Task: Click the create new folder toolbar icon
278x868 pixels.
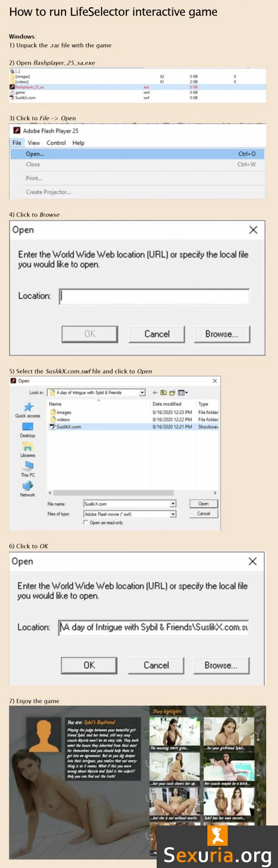Action: pyautogui.click(x=172, y=392)
